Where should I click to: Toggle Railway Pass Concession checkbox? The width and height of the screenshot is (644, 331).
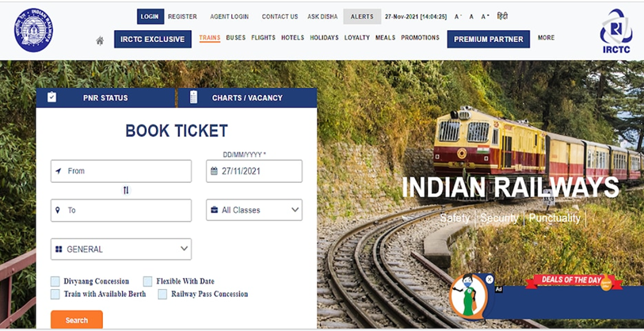click(x=162, y=294)
